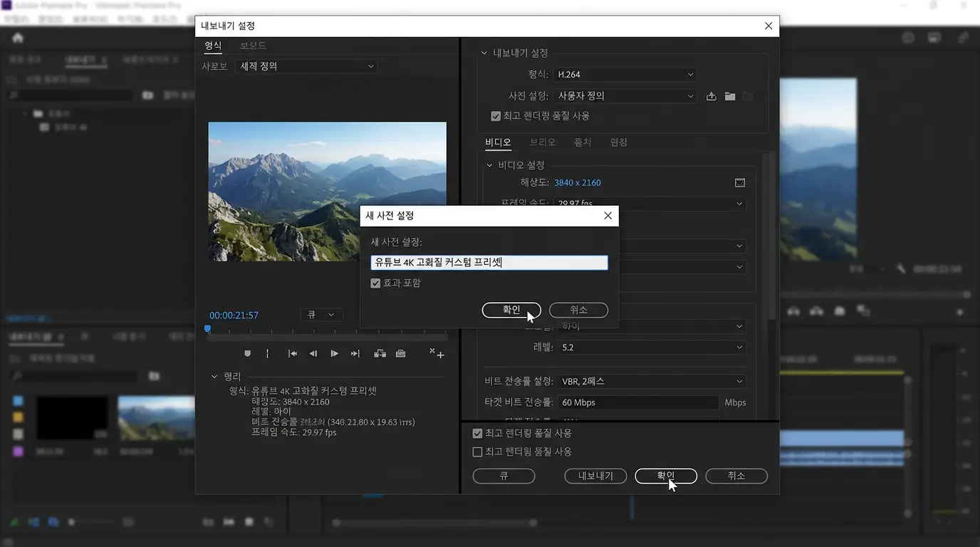Switch to the 보장드 tab above preview
This screenshot has width=980, height=547.
click(x=253, y=46)
